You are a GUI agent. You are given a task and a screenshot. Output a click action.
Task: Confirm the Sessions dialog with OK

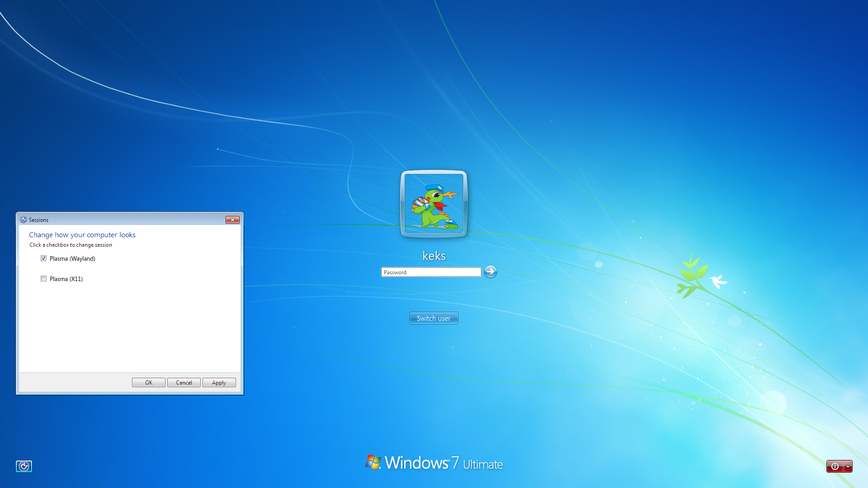pos(149,382)
